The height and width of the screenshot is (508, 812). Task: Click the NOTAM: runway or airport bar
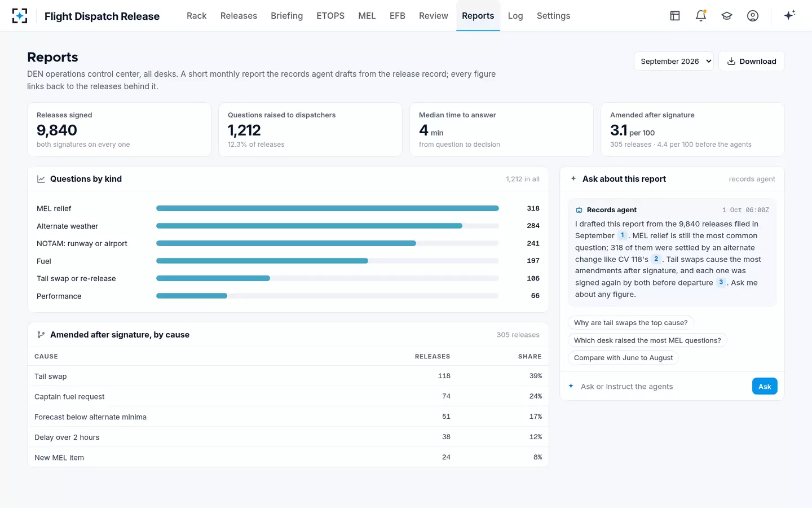click(x=328, y=243)
